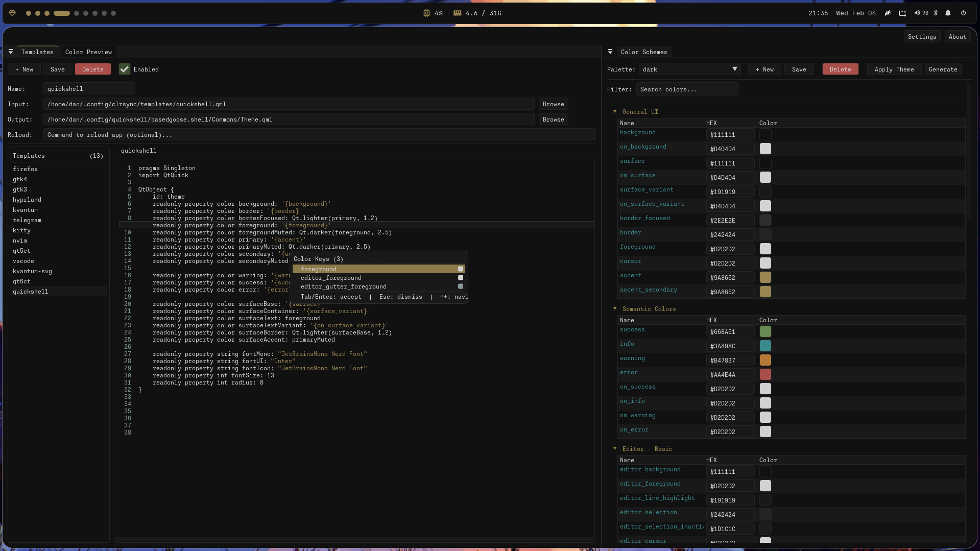Screen dimensions: 980x551
Task: Click the power icon in the top bar
Action: pos(963,13)
